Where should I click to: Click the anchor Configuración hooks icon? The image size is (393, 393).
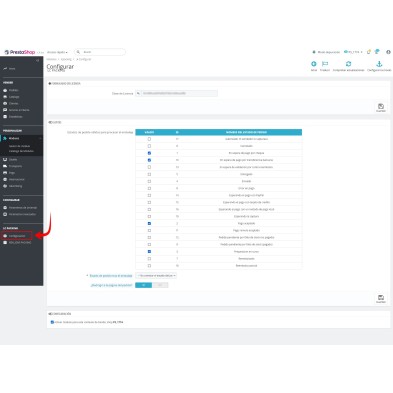click(379, 64)
